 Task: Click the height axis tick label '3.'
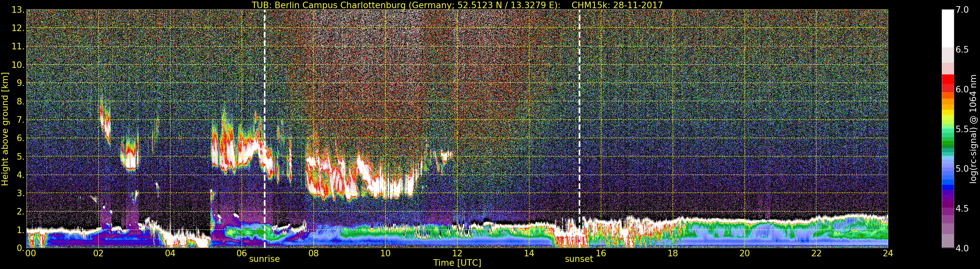click(x=21, y=193)
